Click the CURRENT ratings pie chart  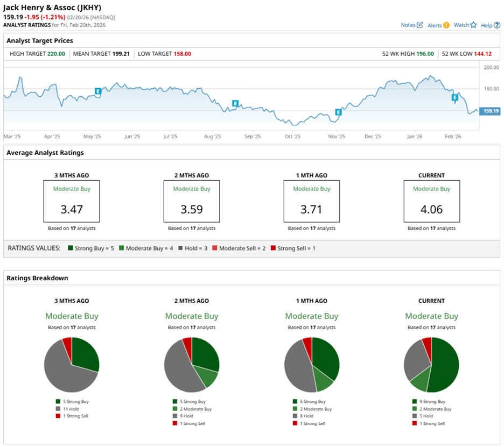432,365
